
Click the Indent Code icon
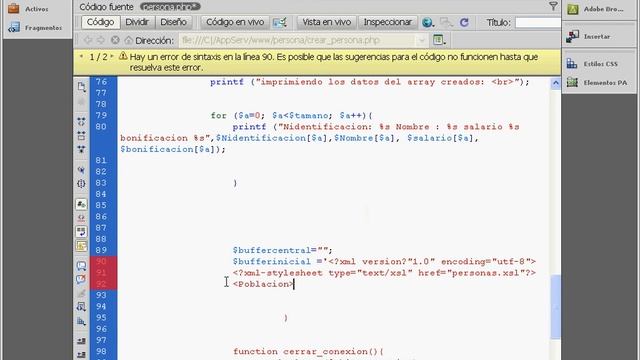click(81, 341)
